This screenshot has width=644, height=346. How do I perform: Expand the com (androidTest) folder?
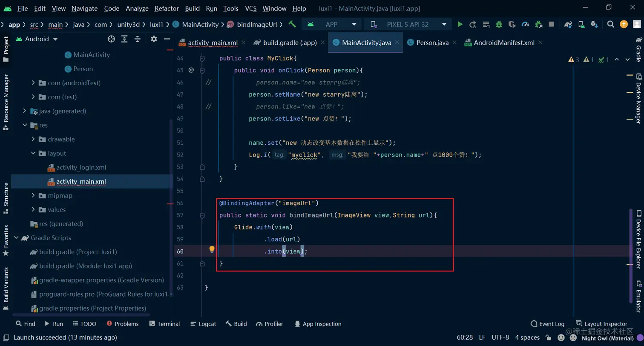[33, 83]
